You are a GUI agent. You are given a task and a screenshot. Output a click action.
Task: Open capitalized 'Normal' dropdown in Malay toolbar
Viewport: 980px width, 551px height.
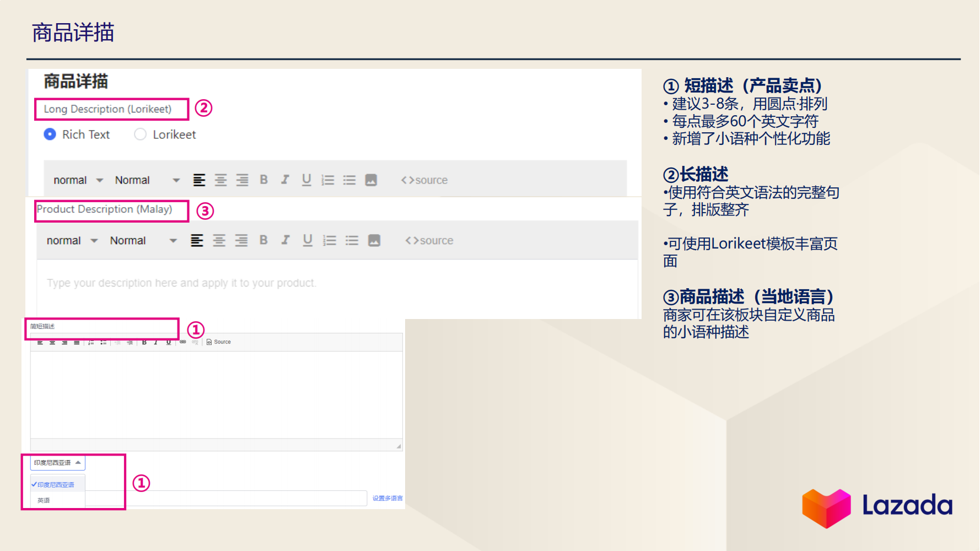[x=143, y=241]
